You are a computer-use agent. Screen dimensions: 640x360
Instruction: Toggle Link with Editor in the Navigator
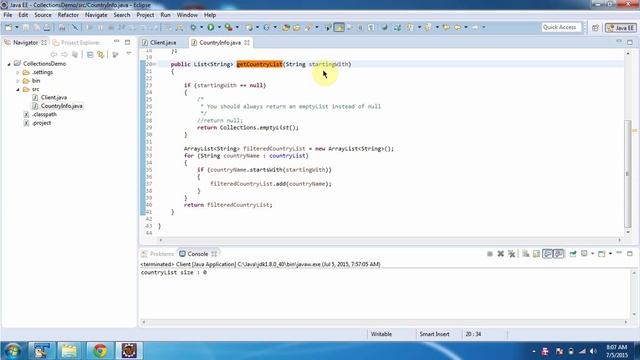click(x=100, y=54)
